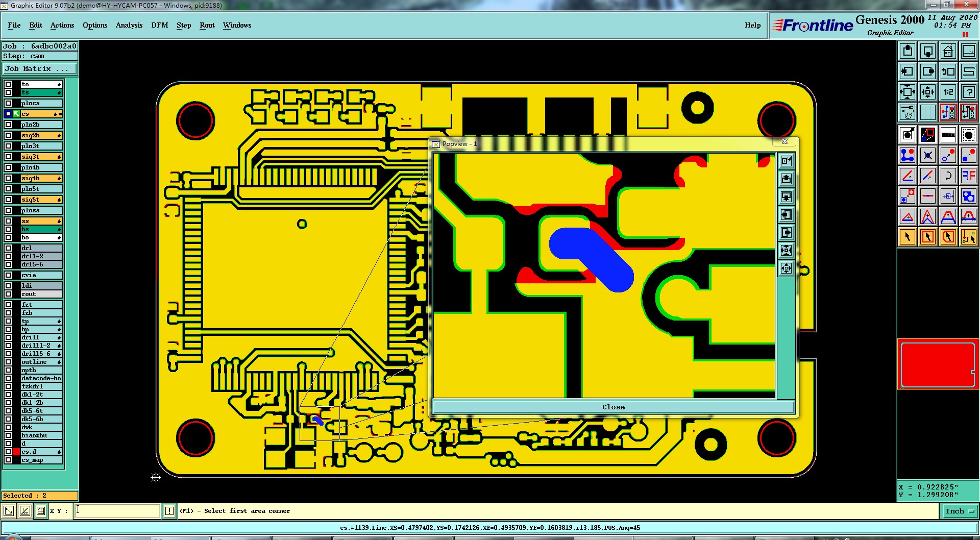980x540 pixels.
Task: Click the Job Matrix button
Action: pyautogui.click(x=40, y=68)
